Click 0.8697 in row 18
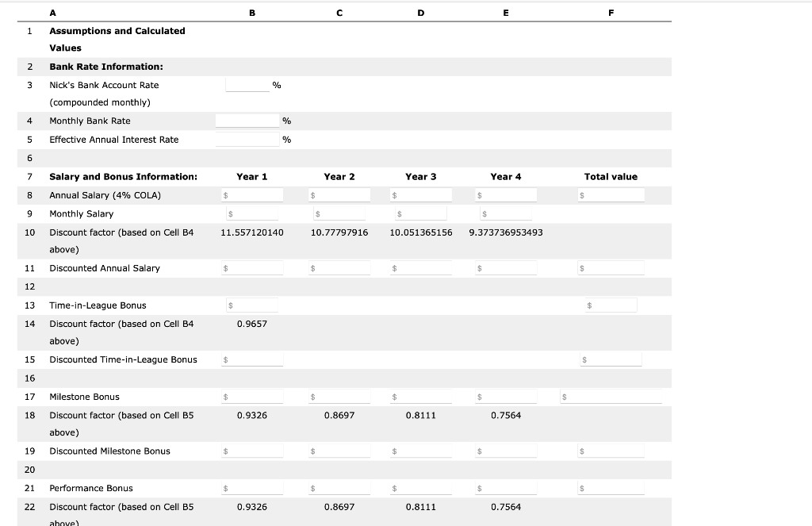Image resolution: width=812 pixels, height=526 pixels. click(339, 415)
